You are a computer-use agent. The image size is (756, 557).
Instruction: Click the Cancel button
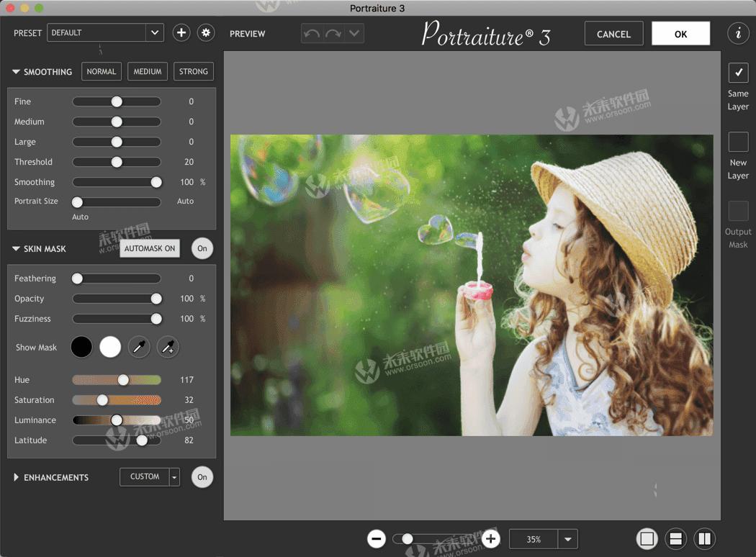pos(613,33)
